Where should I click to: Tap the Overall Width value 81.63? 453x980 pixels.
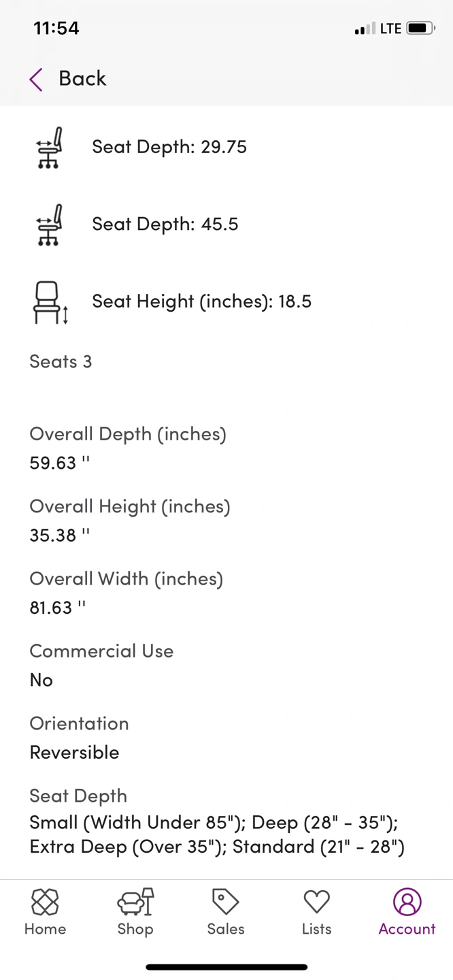point(58,607)
